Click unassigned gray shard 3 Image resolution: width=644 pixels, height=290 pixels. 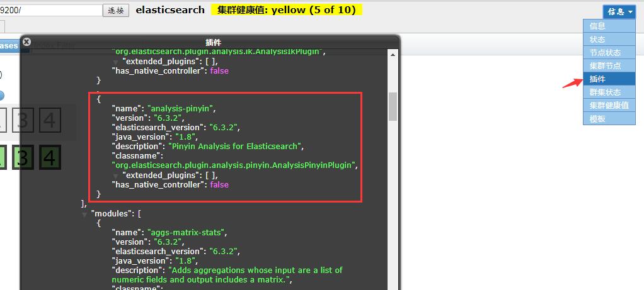tap(23, 120)
